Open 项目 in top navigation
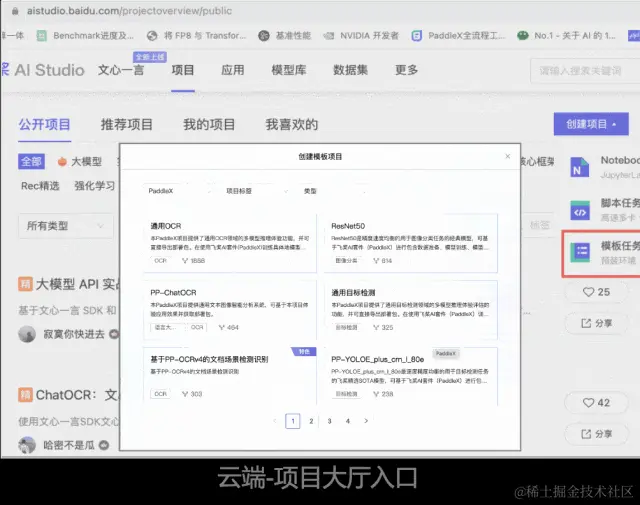640x505 pixels. click(x=182, y=70)
